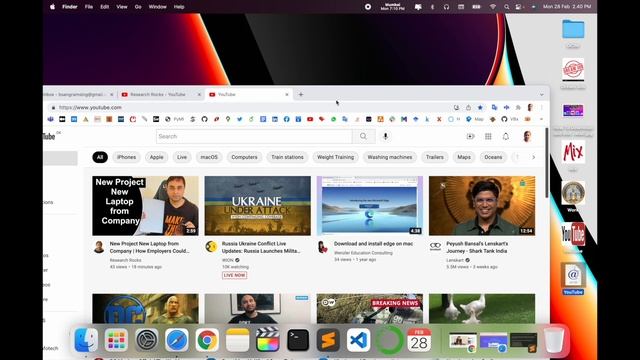Launch Final Cut Pro from the dock

268,340
